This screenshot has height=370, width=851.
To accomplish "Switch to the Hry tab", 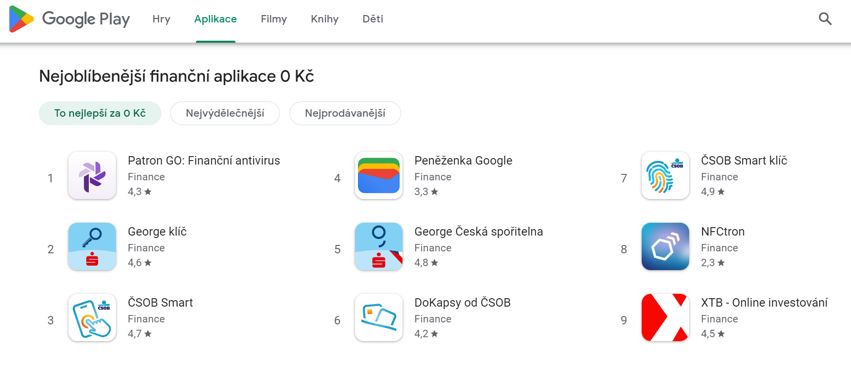I will (161, 20).
